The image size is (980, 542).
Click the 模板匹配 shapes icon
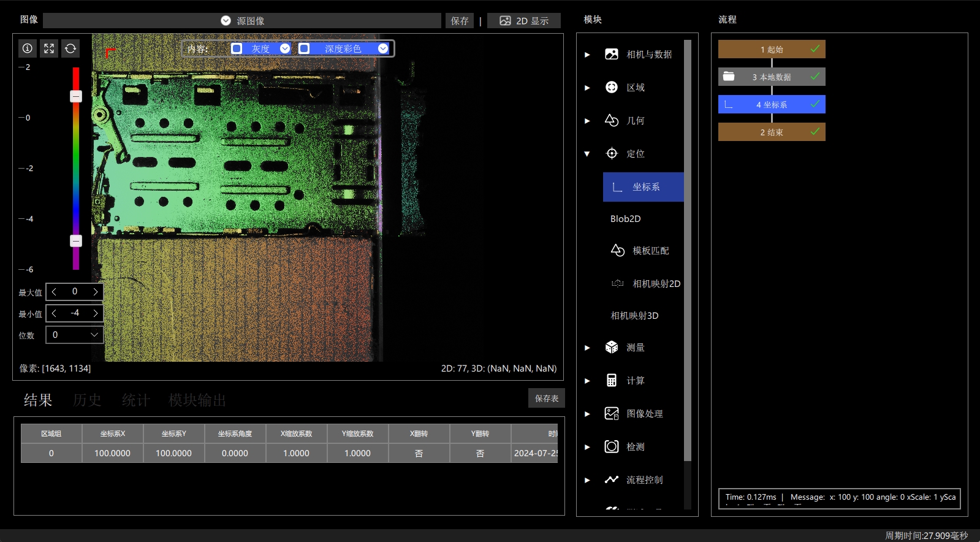click(618, 250)
